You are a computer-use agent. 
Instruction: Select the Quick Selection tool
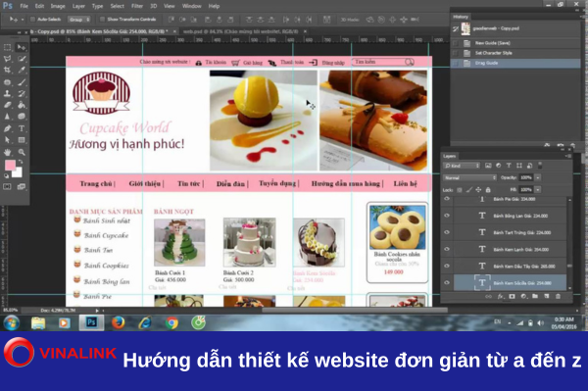(x=22, y=59)
